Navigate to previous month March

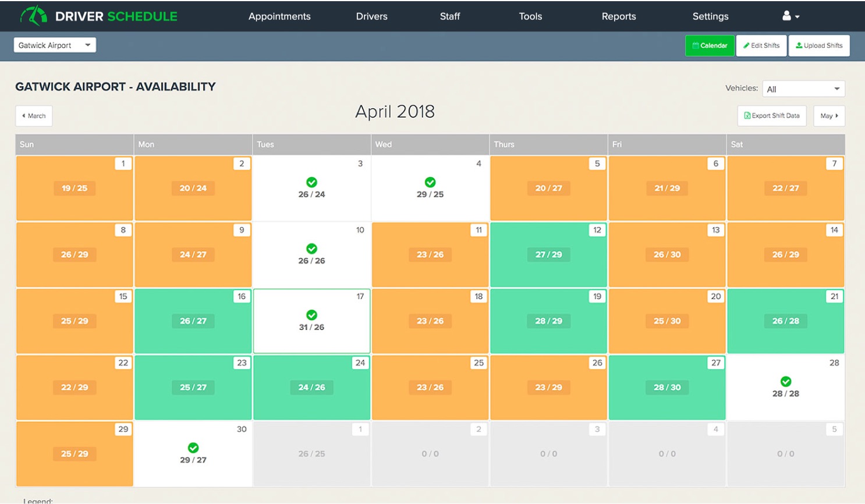point(34,116)
